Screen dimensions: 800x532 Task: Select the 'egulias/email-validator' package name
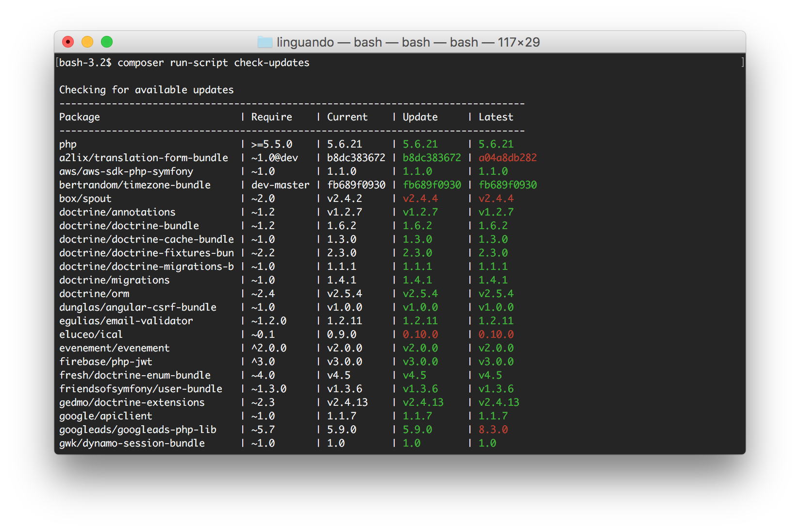126,321
